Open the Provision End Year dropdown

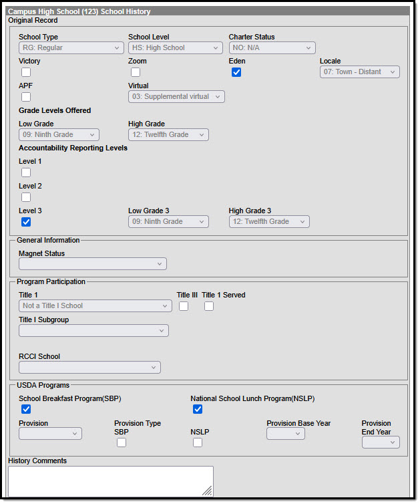[x=381, y=443]
